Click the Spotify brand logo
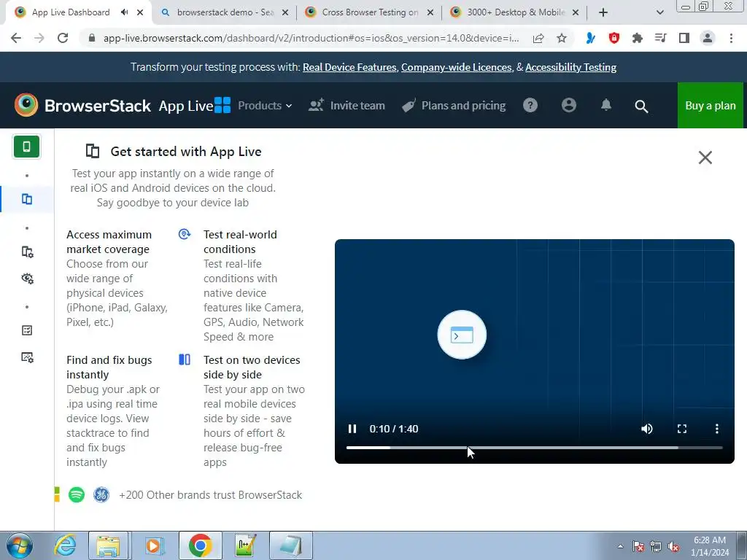The image size is (747, 560). click(x=77, y=495)
